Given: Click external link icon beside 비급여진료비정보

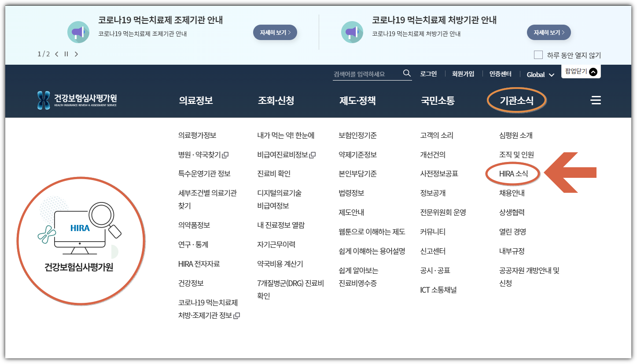Looking at the screenshot, I should 313,155.
